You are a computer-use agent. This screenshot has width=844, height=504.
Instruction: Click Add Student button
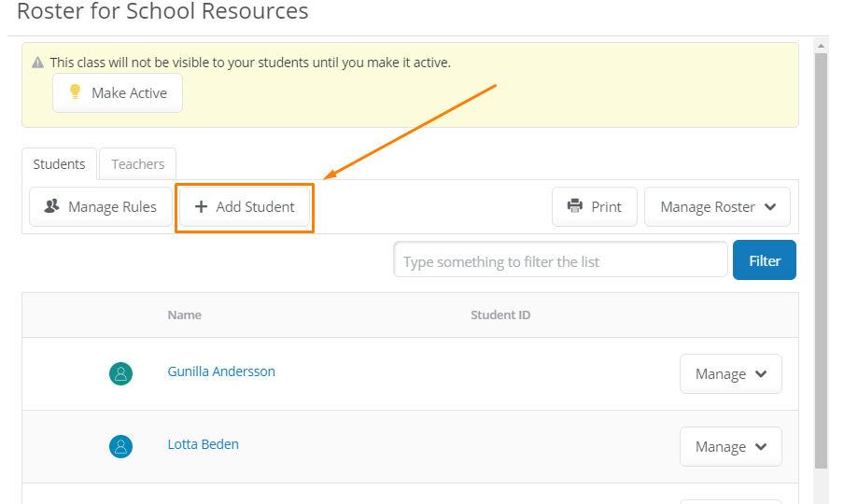245,206
